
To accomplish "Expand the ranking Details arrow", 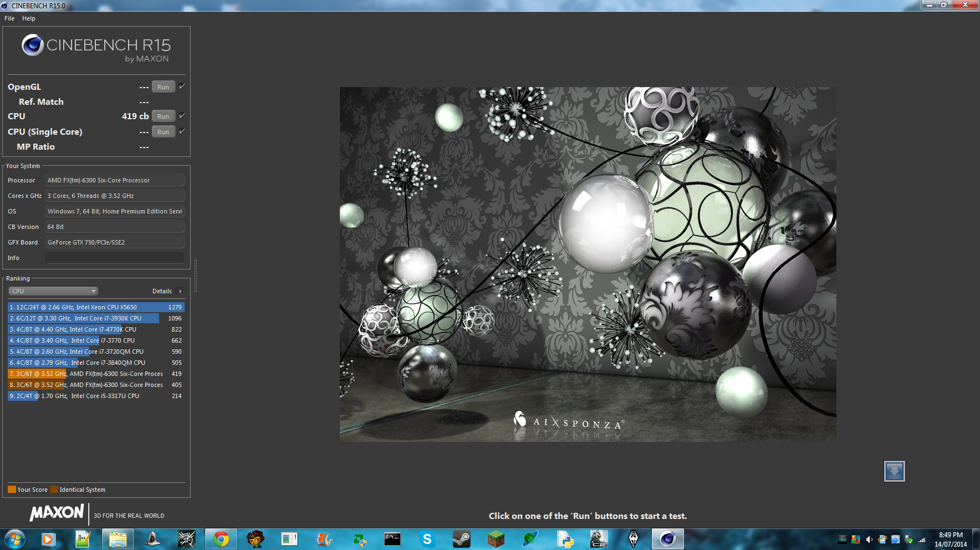I will [180, 291].
